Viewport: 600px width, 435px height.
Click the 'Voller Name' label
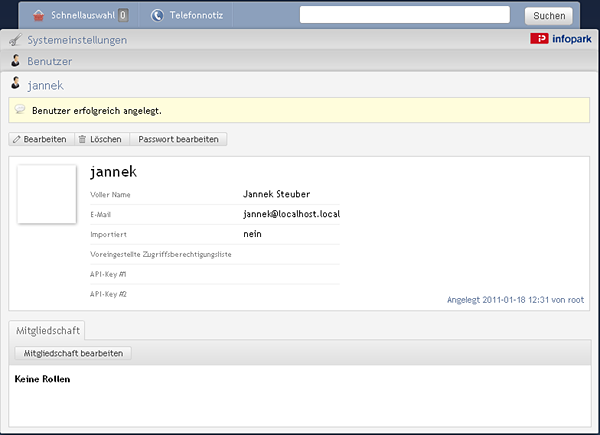click(x=110, y=195)
